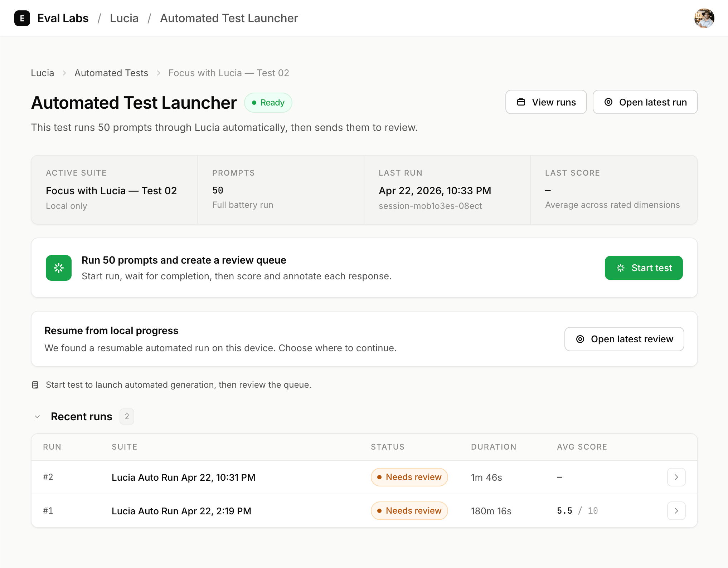Navigate to Lucia breadcrumb link
Viewport: 728px width, 568px height.
point(43,73)
